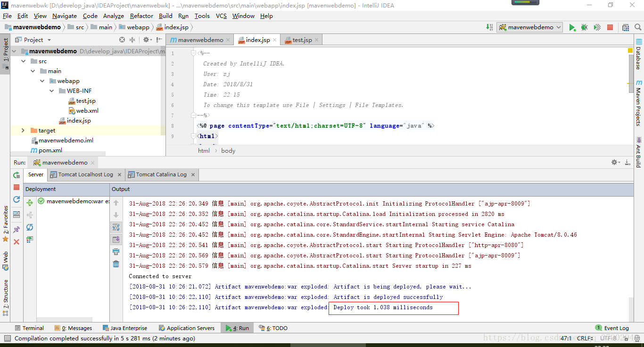Screen dimensions: 644x347
Task: Click yellow inspection status indicator in editor
Action: click(630, 50)
